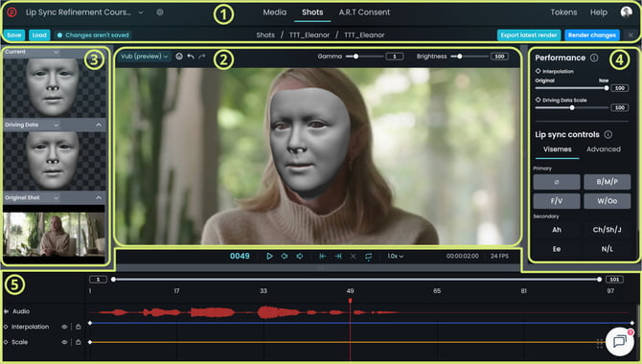The width and height of the screenshot is (642, 364).
Task: Click the red Flawless logo icon
Action: click(x=11, y=12)
